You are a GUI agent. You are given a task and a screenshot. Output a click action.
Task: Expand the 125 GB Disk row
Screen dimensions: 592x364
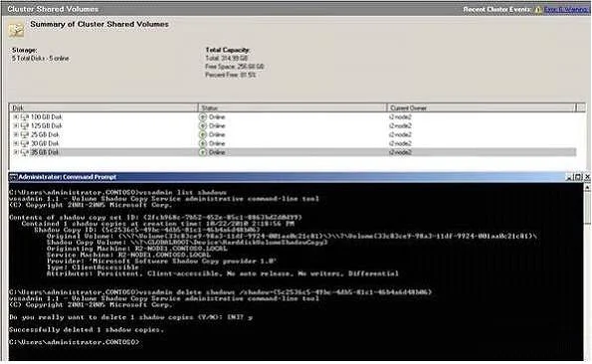tap(16, 126)
